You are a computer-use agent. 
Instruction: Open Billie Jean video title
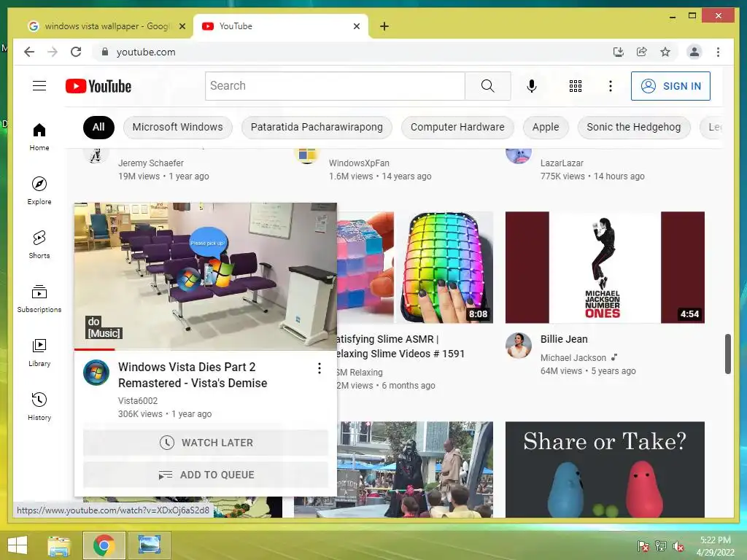564,339
